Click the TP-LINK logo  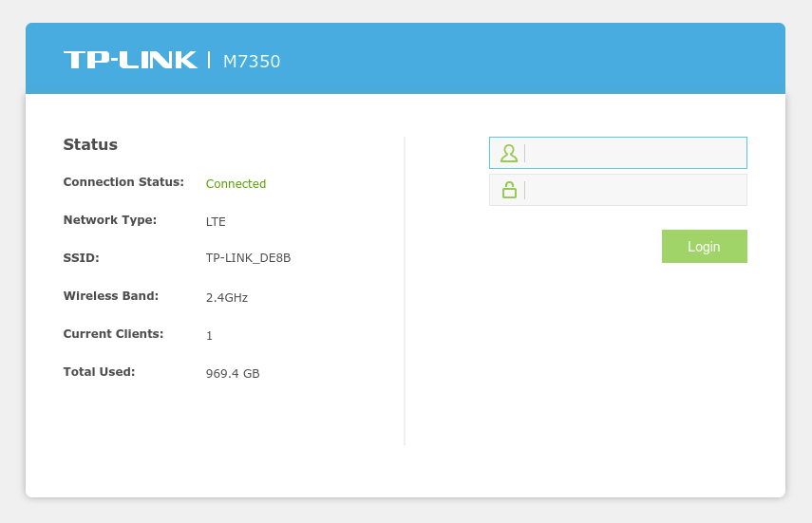[130, 60]
